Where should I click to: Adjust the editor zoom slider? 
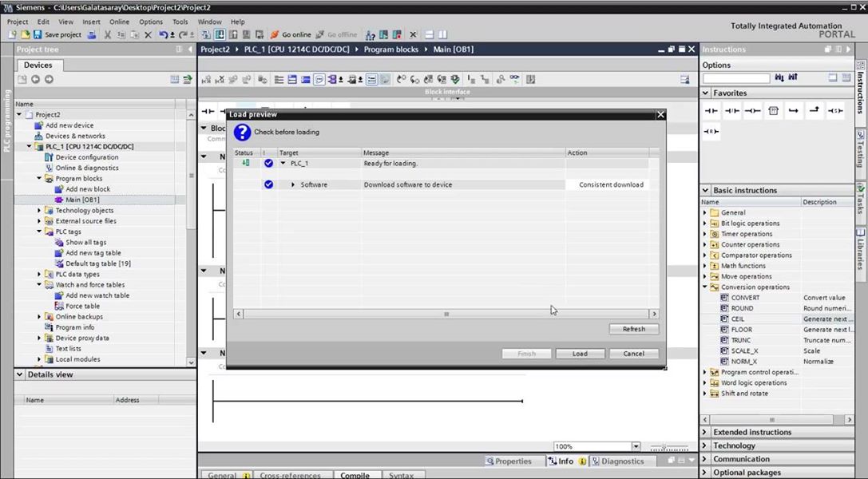click(x=668, y=447)
